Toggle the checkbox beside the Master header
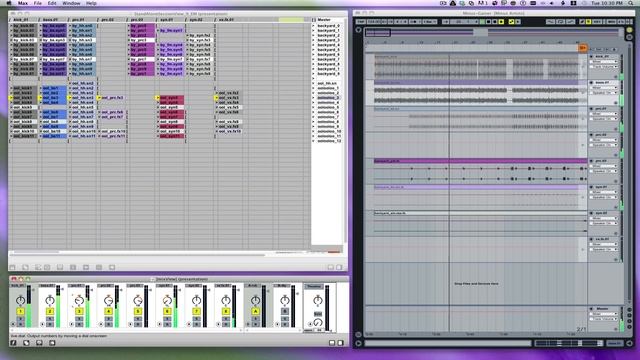The width and height of the screenshot is (640, 360). point(314,20)
